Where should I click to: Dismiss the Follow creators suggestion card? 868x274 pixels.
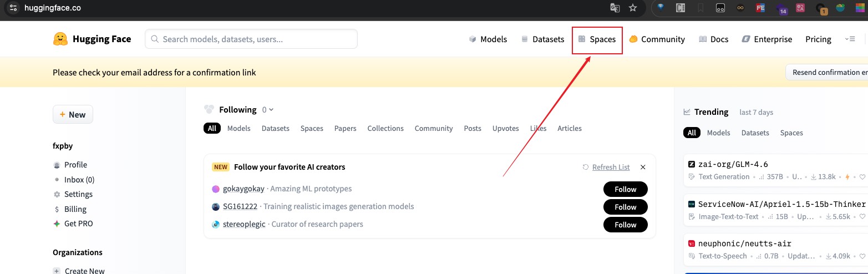click(x=643, y=167)
